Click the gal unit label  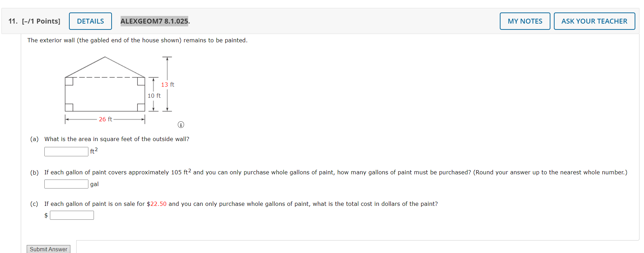click(x=94, y=184)
